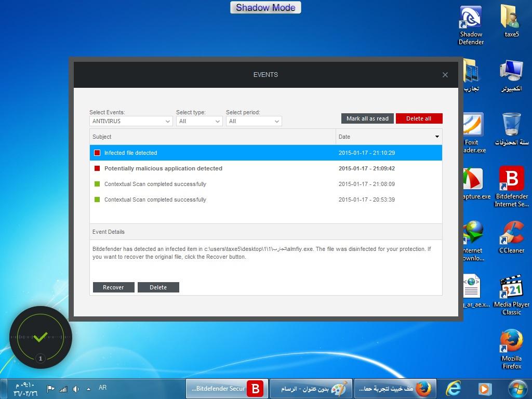The image size is (532, 399).
Task: Open the AR input language indicator
Action: pos(102,388)
